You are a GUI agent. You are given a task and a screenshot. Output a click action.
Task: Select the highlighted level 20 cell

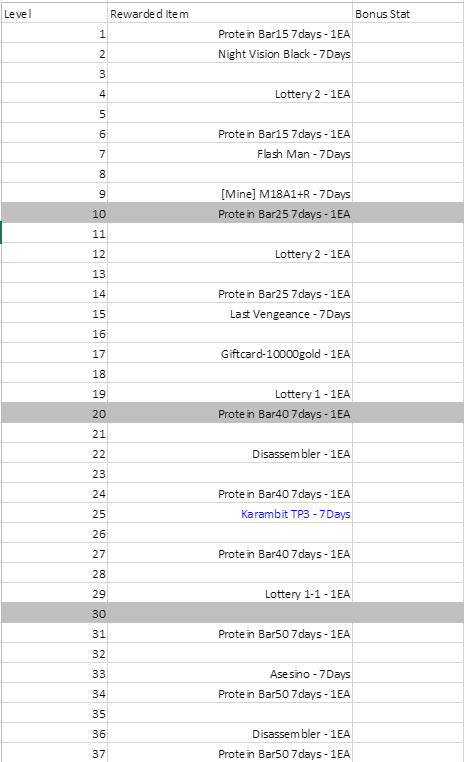(54, 414)
